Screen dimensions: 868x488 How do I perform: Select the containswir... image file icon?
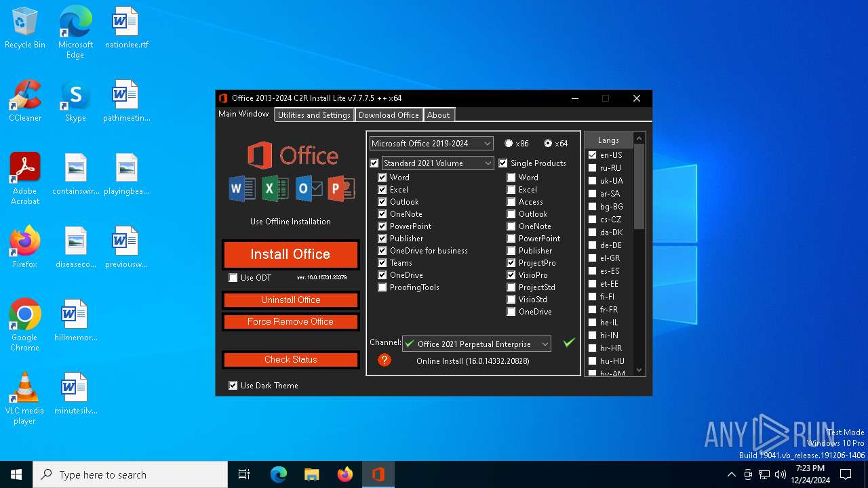click(x=75, y=174)
